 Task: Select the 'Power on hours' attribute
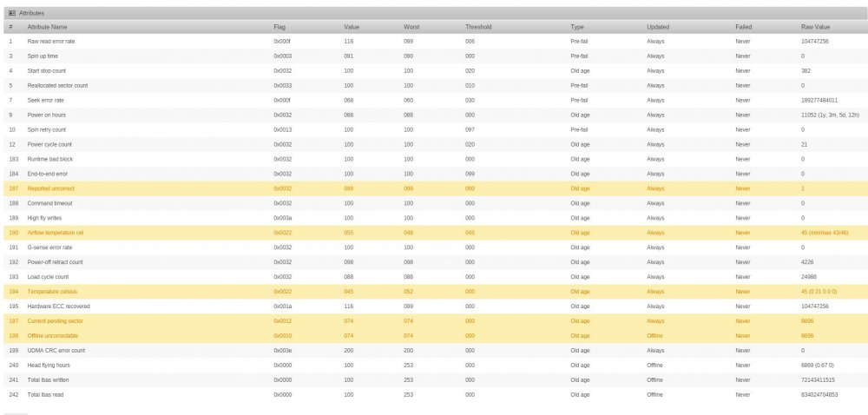(x=47, y=115)
